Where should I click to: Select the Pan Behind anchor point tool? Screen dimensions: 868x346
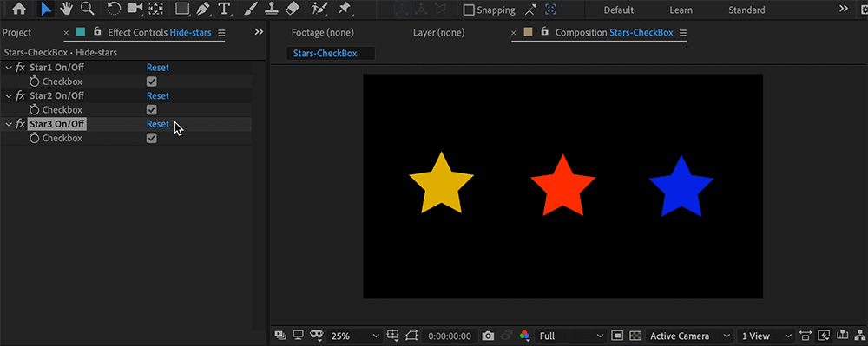[x=156, y=9]
